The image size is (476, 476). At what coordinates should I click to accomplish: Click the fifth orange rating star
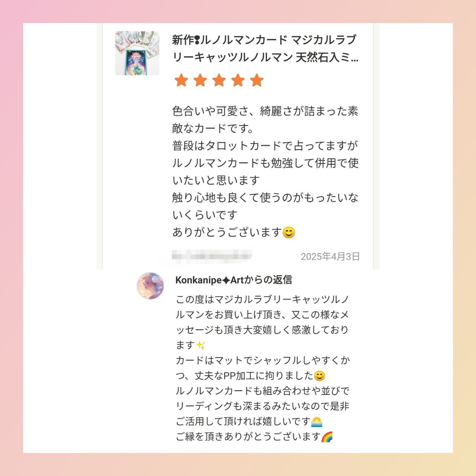point(257,80)
